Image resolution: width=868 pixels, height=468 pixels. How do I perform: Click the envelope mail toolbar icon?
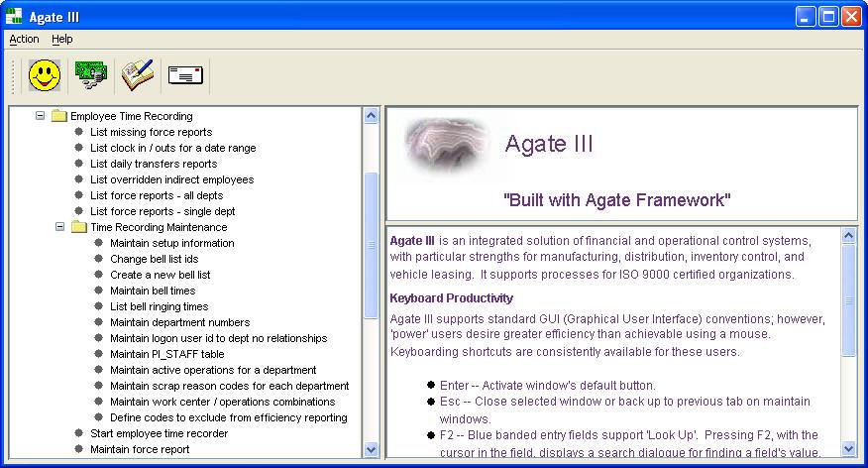pos(185,75)
